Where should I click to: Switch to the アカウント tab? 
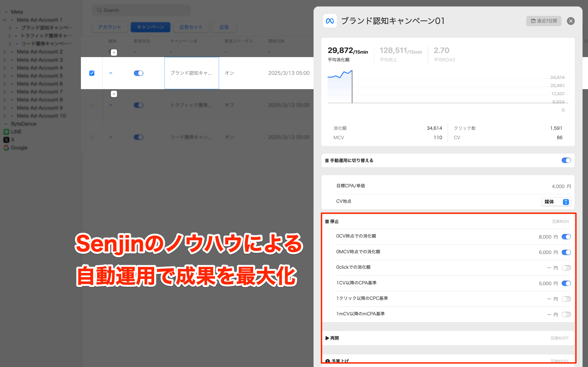(110, 27)
